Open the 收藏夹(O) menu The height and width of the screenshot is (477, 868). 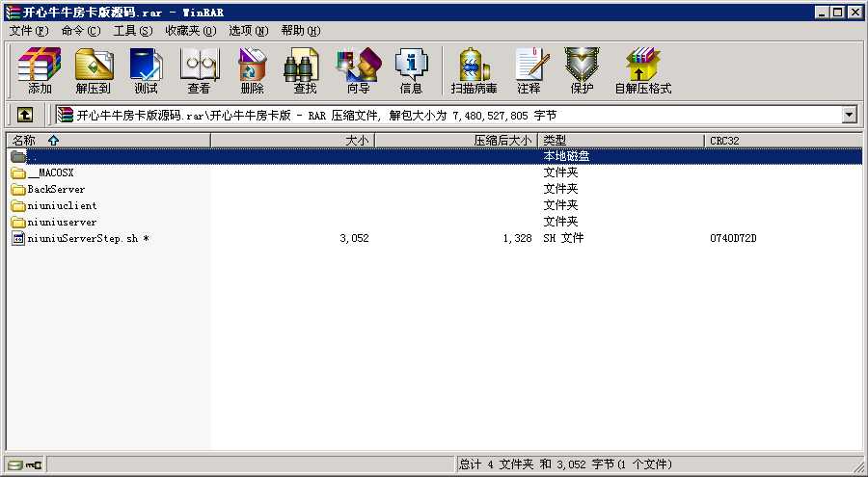pyautogui.click(x=191, y=31)
